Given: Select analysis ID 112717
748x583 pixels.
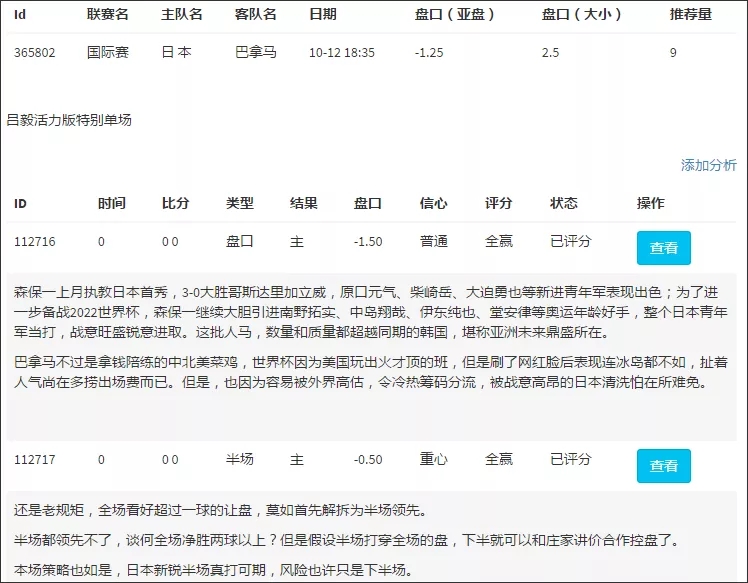Looking at the screenshot, I should [x=34, y=460].
